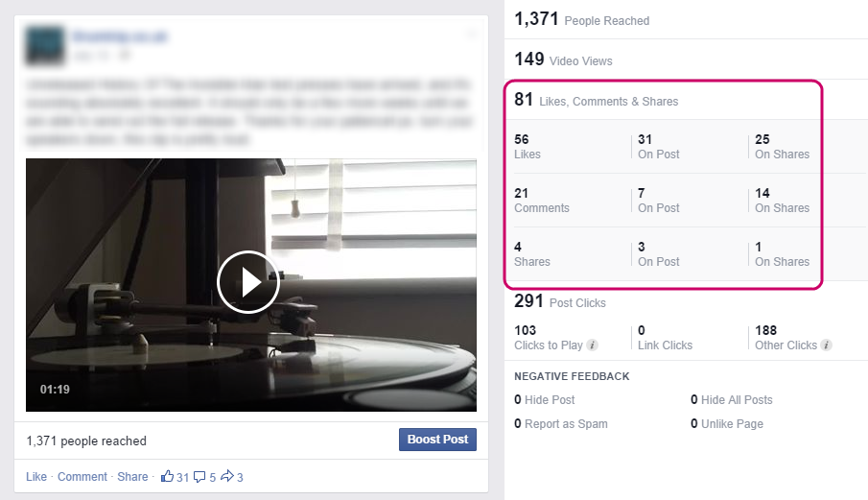Click the Share link under the post
868x500 pixels.
click(132, 477)
